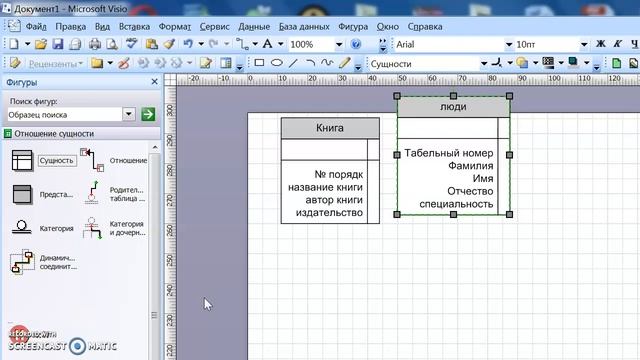Close the Фигуры panel
Screen dimensions: 640x360
pos(154,82)
